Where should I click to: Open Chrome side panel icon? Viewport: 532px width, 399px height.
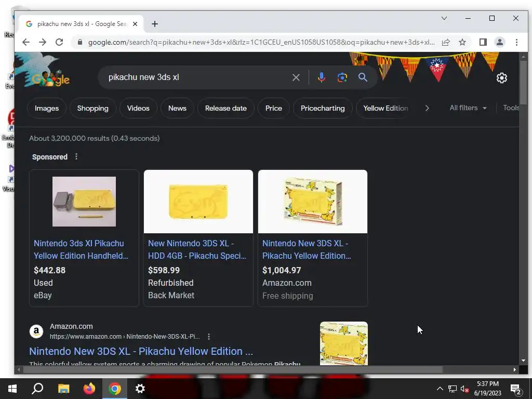coord(483,42)
